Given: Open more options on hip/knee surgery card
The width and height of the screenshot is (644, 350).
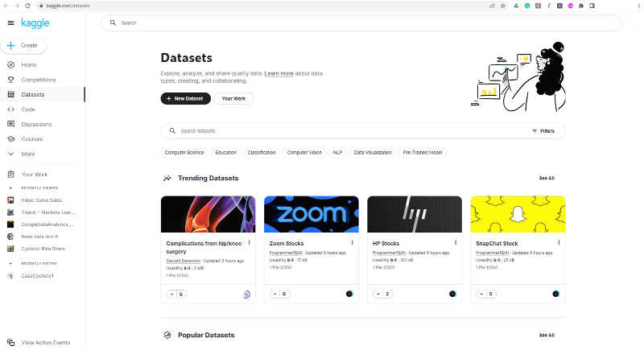Looking at the screenshot, I should pyautogui.click(x=250, y=243).
